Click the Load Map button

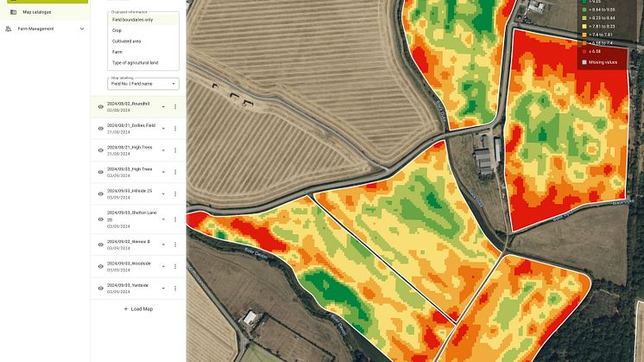coord(138,308)
